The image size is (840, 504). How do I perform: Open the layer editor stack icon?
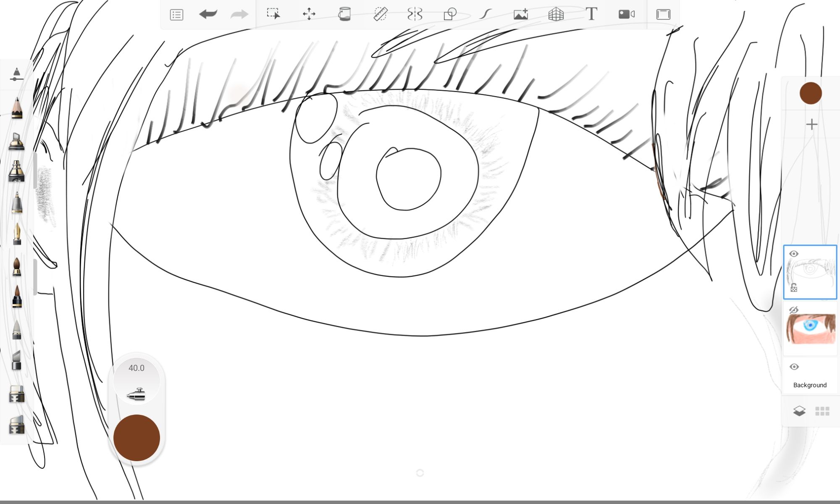(x=799, y=411)
